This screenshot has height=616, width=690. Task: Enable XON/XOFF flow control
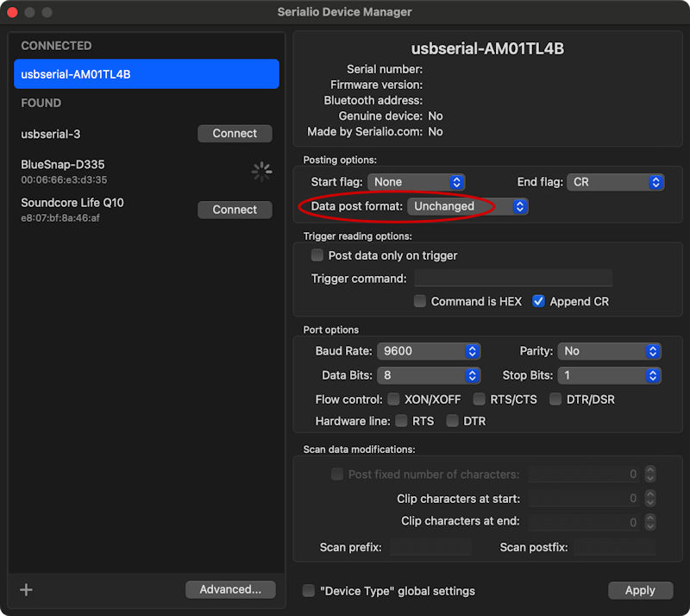point(393,399)
